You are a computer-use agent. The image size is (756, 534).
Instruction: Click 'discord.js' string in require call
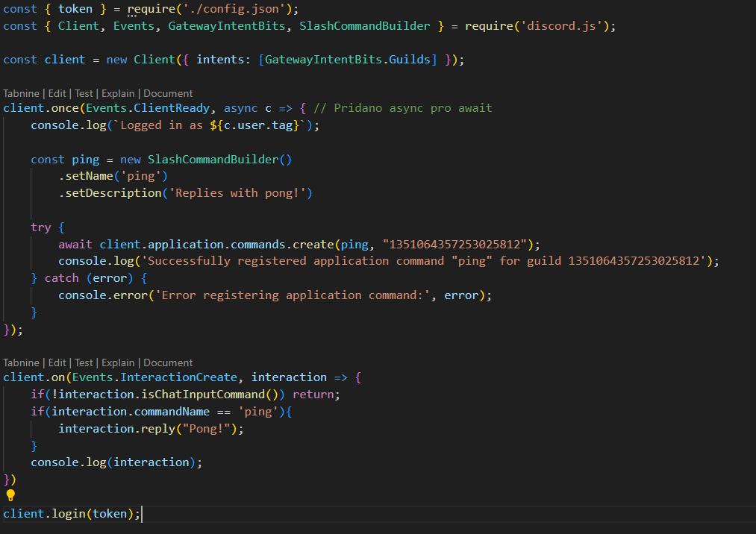tap(562, 26)
